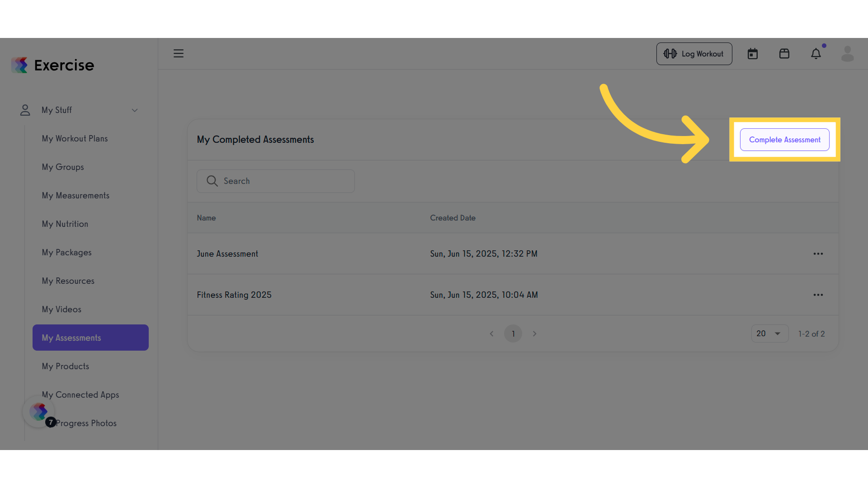This screenshot has width=868, height=488.
Task: Click the My Stuff person icon
Action: click(x=25, y=110)
